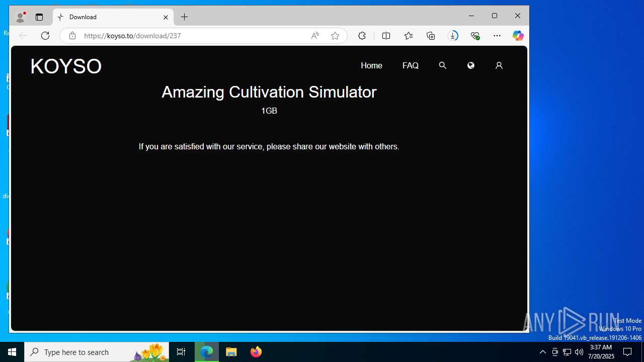644x362 pixels.
Task: Open Settings and more ellipsis menu
Action: click(497, 36)
